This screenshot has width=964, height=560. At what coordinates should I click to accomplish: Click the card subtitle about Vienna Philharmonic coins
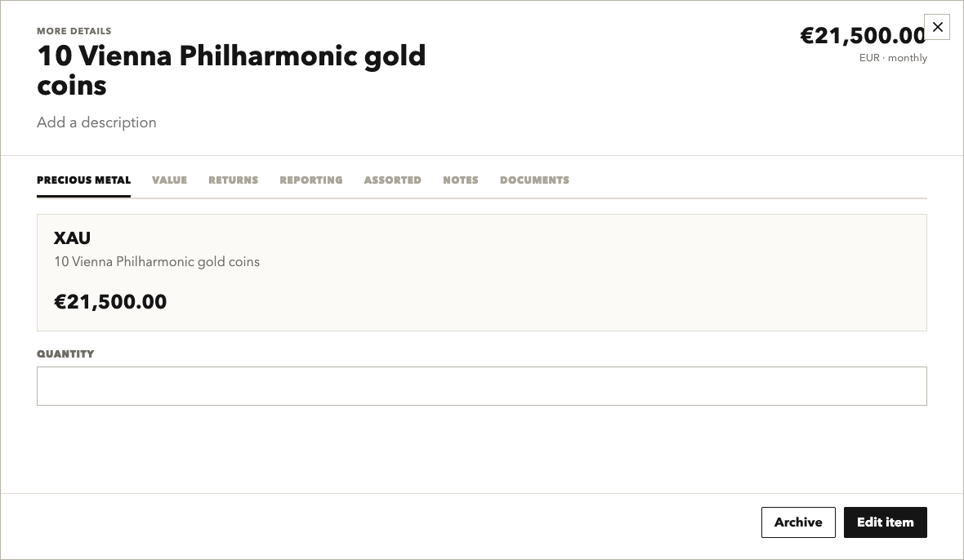pyautogui.click(x=157, y=261)
